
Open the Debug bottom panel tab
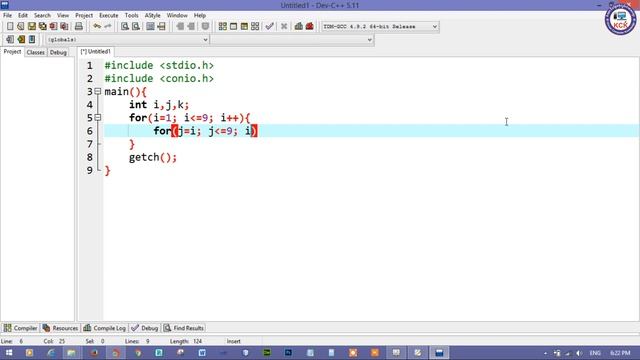[145, 328]
